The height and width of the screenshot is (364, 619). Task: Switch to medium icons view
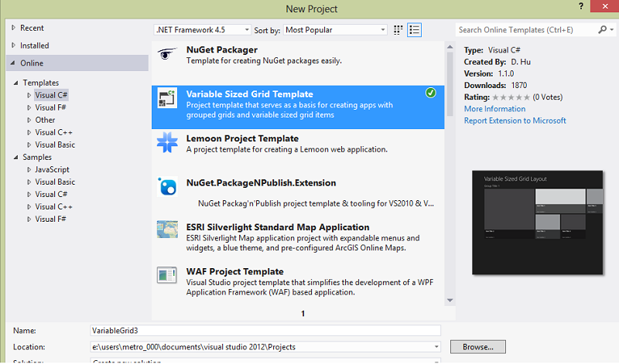(x=398, y=30)
